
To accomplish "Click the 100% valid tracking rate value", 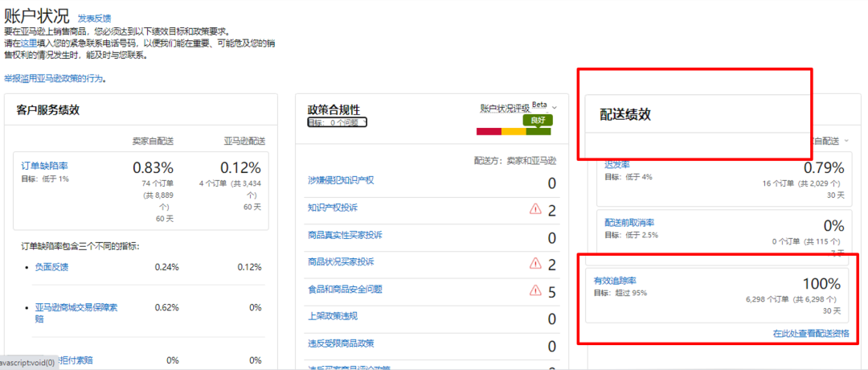I will tap(822, 284).
